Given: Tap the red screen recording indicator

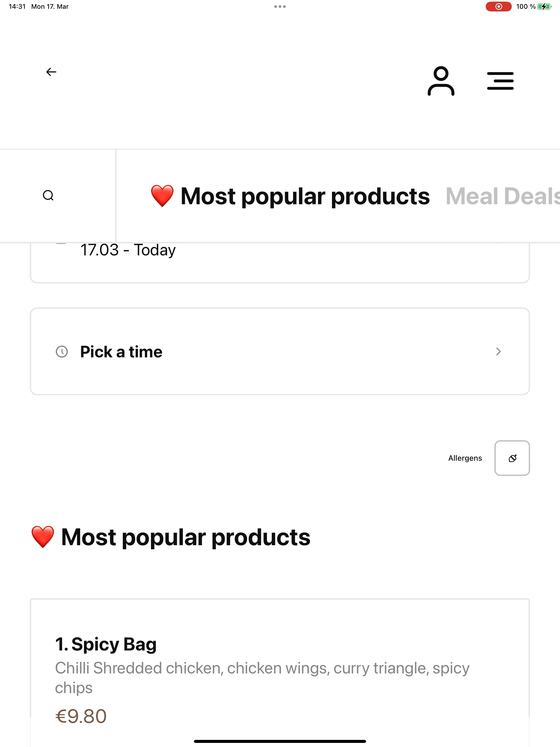Looking at the screenshot, I should coord(498,6).
